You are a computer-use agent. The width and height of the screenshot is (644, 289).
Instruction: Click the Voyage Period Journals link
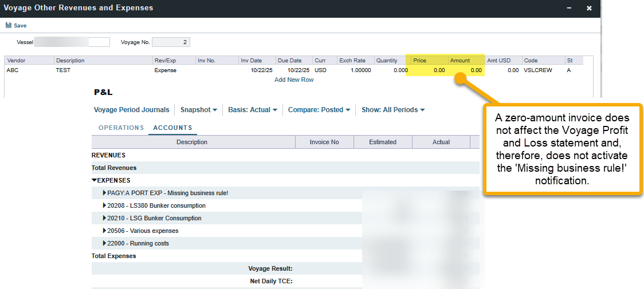point(131,110)
